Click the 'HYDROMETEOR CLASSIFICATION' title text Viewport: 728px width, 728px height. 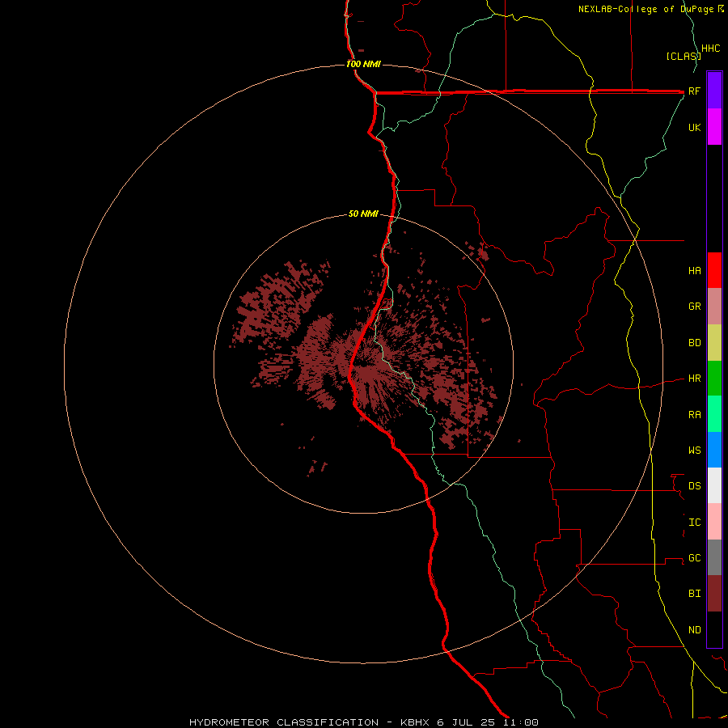(284, 722)
